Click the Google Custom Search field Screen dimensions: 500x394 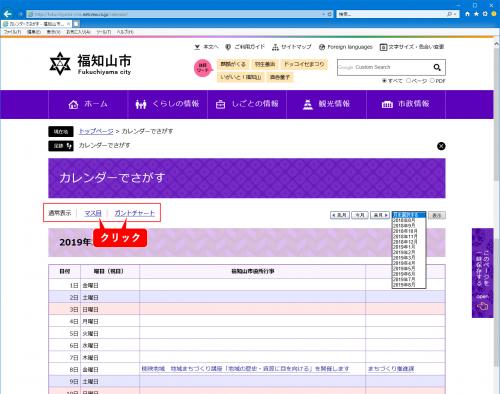383,67
